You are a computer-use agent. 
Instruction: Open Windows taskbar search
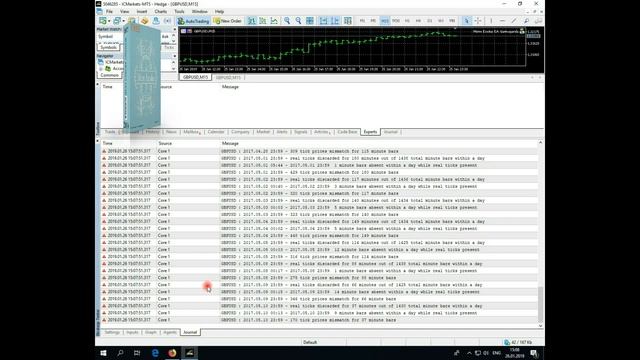[x=120, y=353]
